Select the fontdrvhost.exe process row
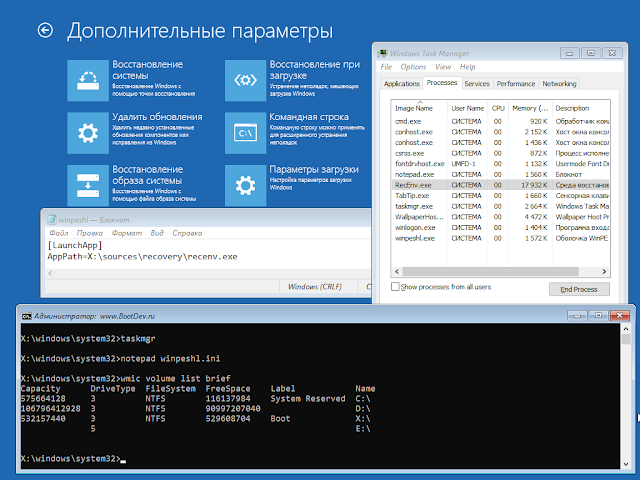 (x=500, y=164)
